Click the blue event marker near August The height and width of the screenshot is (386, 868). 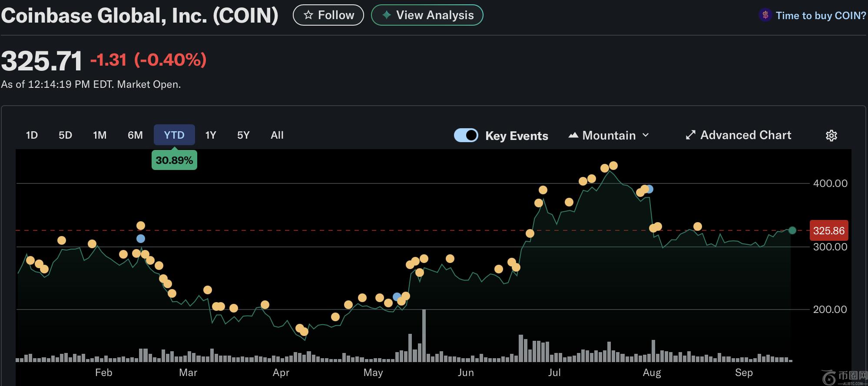tap(649, 189)
